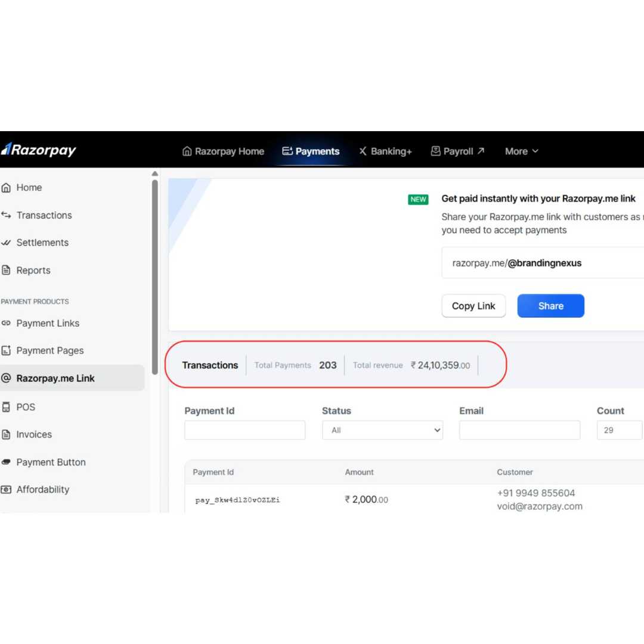Open the More menu

tap(522, 151)
